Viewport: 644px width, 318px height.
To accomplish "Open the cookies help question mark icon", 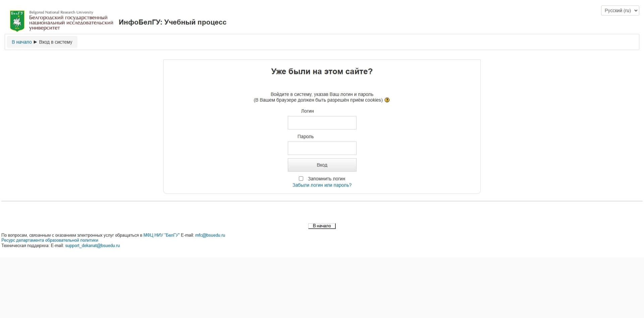I will point(387,100).
